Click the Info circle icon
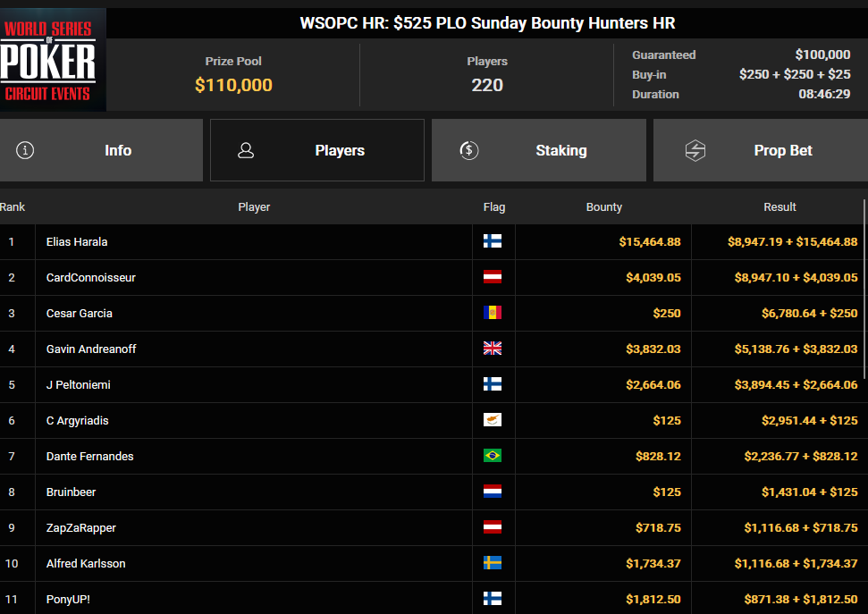This screenshot has height=614, width=868. click(25, 150)
